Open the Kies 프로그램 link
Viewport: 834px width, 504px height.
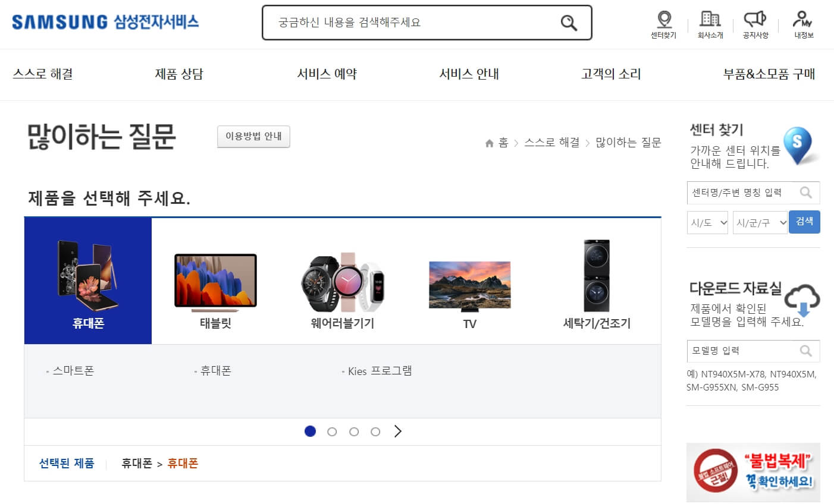(x=379, y=370)
